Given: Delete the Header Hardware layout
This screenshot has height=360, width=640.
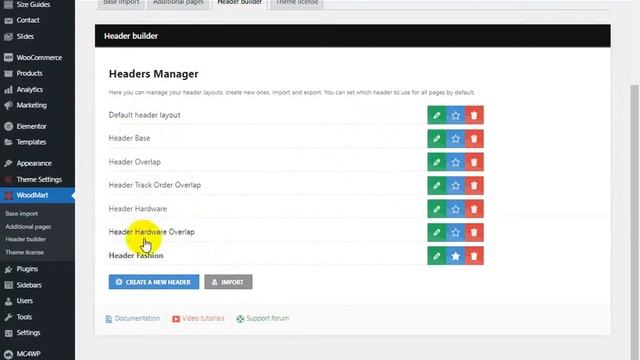Looking at the screenshot, I should click(x=474, y=209).
